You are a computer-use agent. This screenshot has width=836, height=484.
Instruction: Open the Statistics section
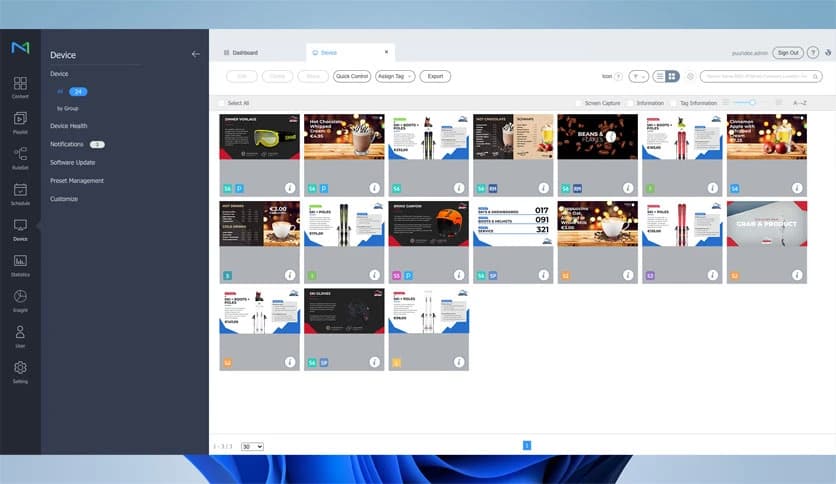20,265
